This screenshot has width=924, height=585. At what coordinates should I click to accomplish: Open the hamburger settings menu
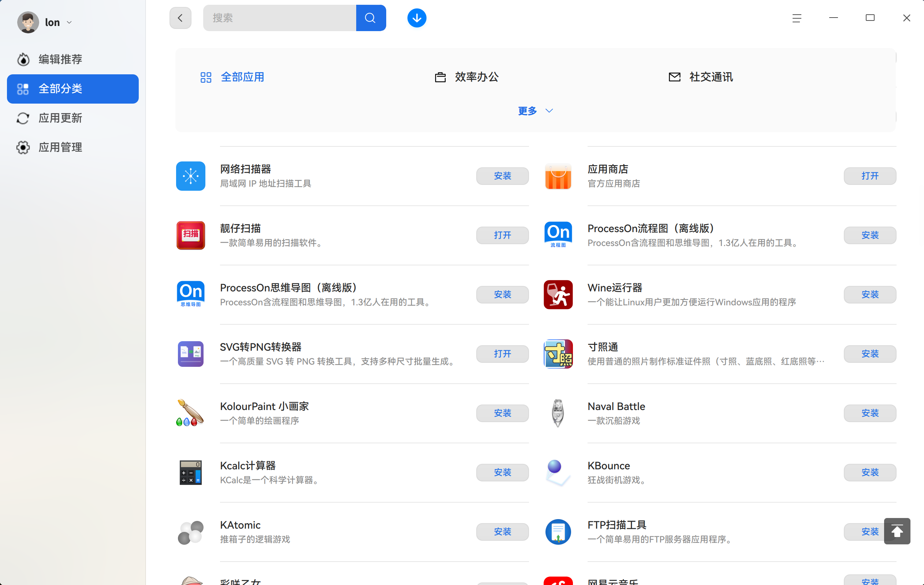(x=797, y=18)
